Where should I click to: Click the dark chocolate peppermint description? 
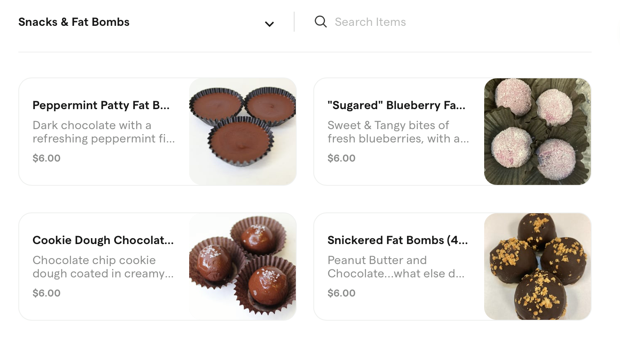tap(104, 132)
